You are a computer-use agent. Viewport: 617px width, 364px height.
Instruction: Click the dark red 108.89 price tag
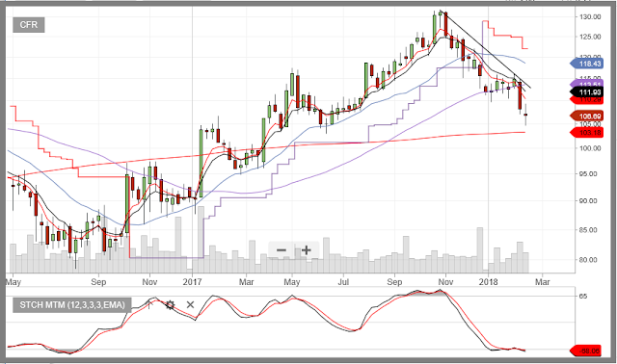pos(586,116)
